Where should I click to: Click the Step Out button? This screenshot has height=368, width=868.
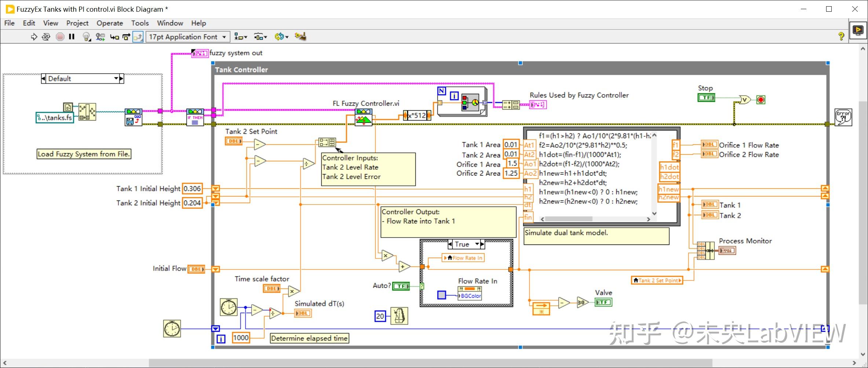click(x=138, y=37)
